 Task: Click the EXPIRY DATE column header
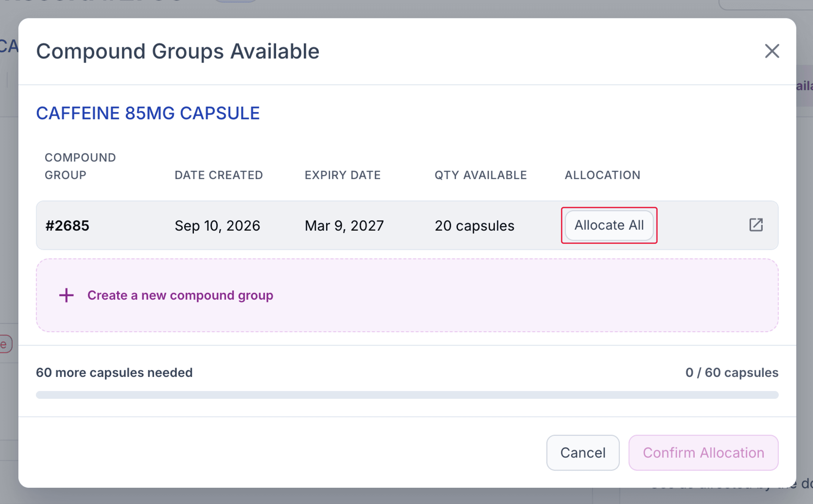pyautogui.click(x=342, y=175)
